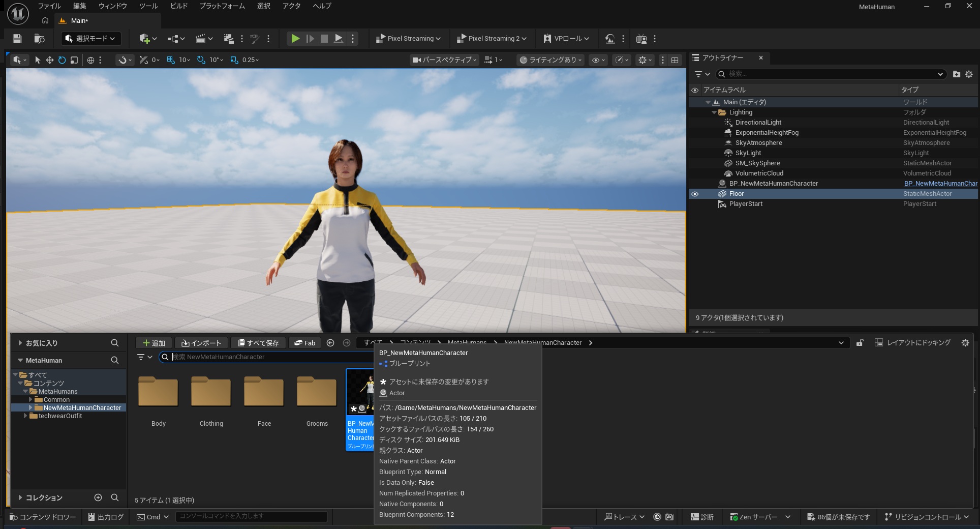Screen dimensions: 980x529
Task: Click the green Play button
Action: [295, 39]
